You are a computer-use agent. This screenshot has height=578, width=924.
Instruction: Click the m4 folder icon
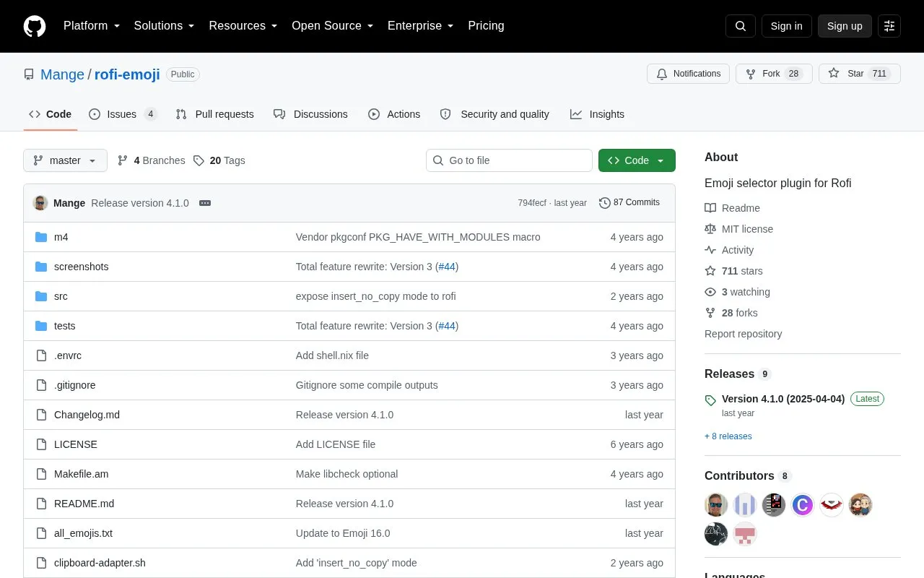click(x=41, y=237)
